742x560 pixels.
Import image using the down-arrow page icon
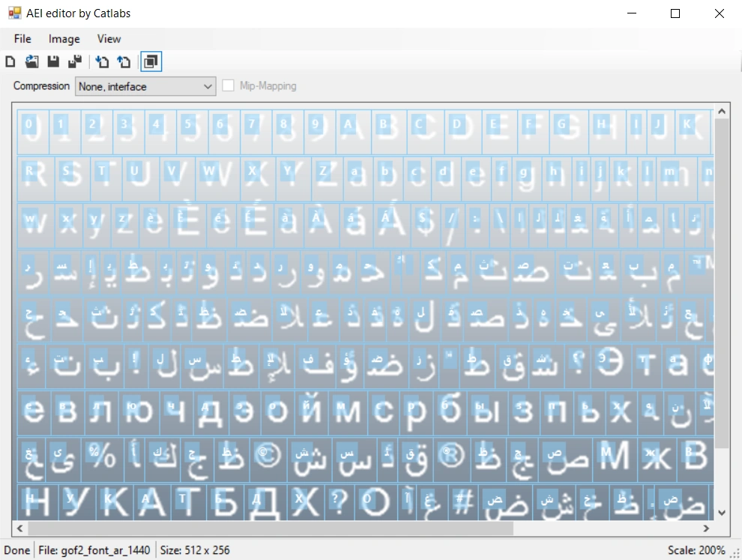point(102,61)
